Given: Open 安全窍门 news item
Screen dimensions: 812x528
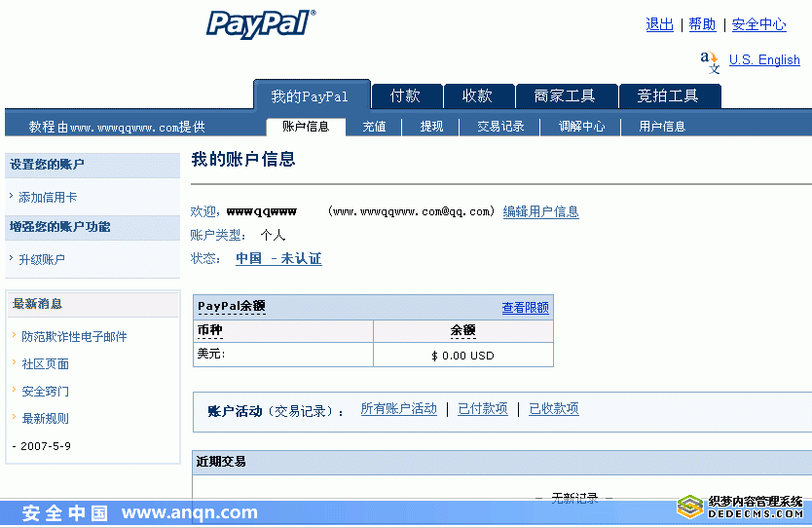Looking at the screenshot, I should (45, 392).
